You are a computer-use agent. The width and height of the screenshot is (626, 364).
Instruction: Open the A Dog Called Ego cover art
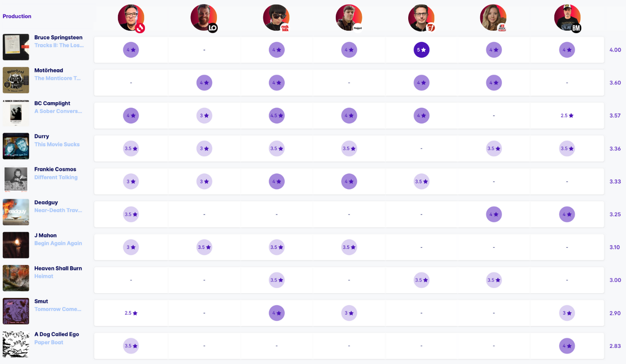[16, 344]
